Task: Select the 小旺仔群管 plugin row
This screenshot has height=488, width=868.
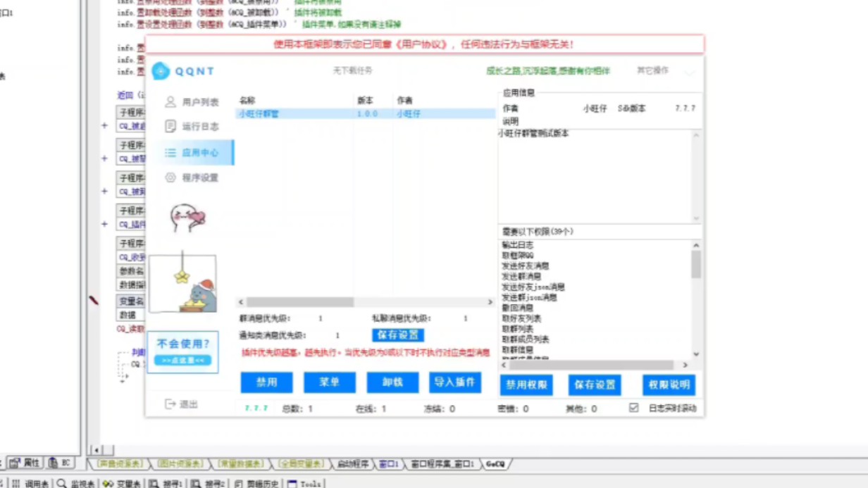Action: tap(317, 113)
